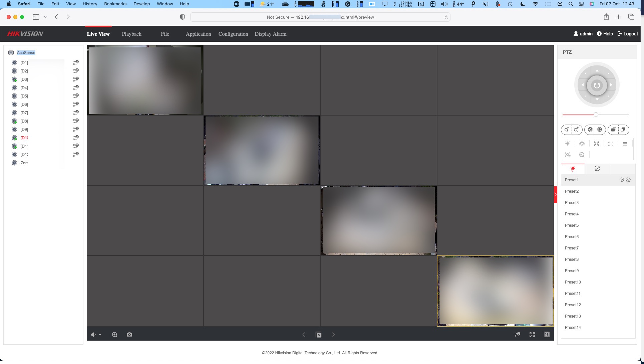Click the PTZ speed slider handle
Screen dimensions: 644x364
(596, 115)
